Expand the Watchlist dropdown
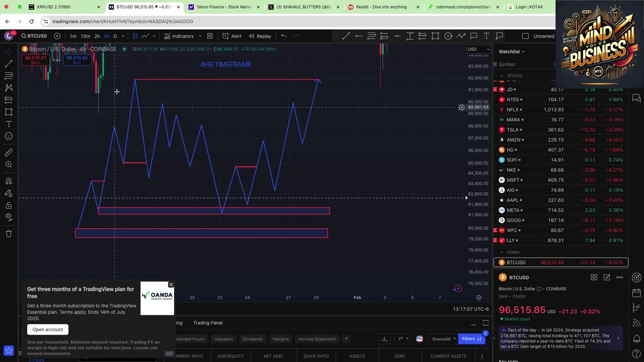The image size is (644, 362). 512,51
